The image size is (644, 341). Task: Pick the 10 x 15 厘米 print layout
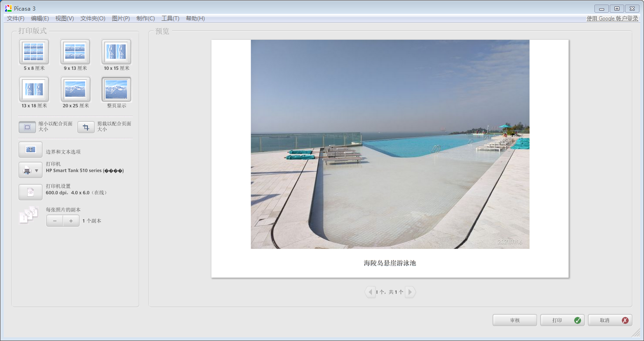(116, 51)
